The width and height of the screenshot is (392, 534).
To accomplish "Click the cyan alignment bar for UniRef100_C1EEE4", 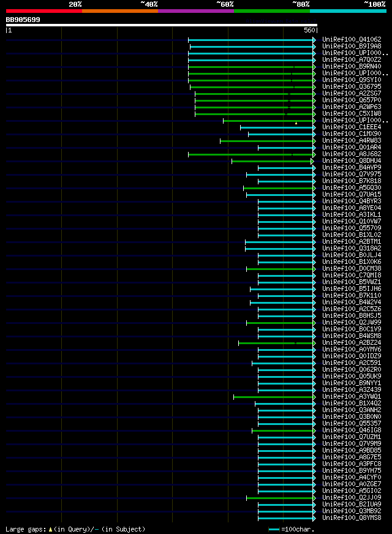I will pos(278,128).
